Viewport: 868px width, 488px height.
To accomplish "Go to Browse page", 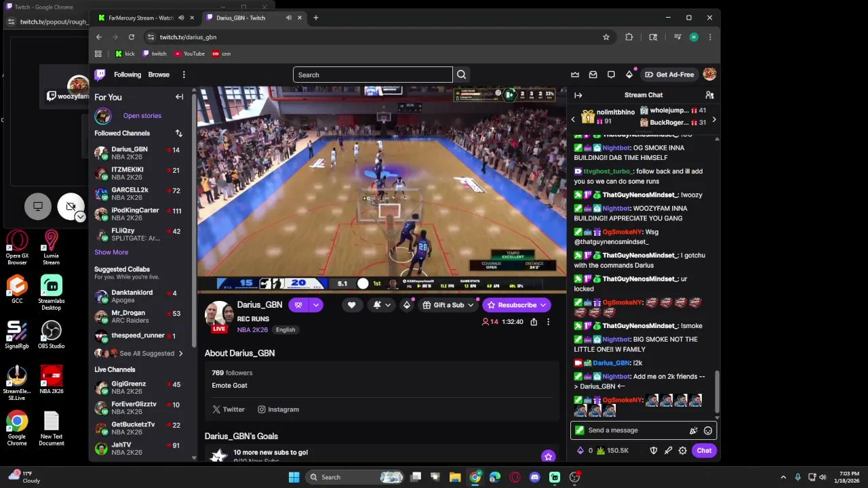I will 159,75.
